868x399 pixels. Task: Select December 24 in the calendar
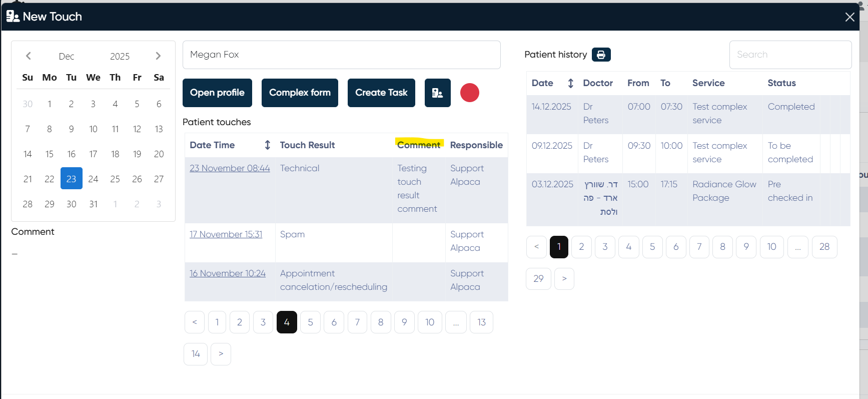tap(93, 179)
